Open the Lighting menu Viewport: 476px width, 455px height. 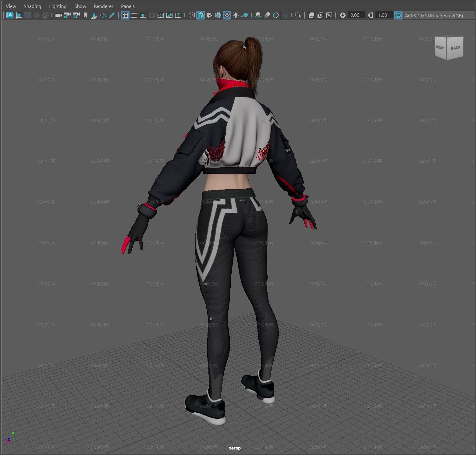coord(58,6)
